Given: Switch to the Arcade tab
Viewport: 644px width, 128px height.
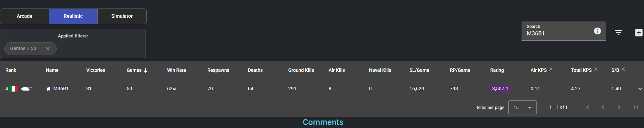Looking at the screenshot, I should click(x=24, y=16).
